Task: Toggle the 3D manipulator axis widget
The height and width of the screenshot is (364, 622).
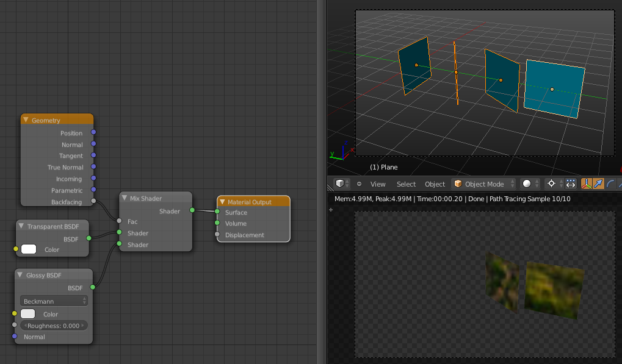Action: [x=587, y=184]
